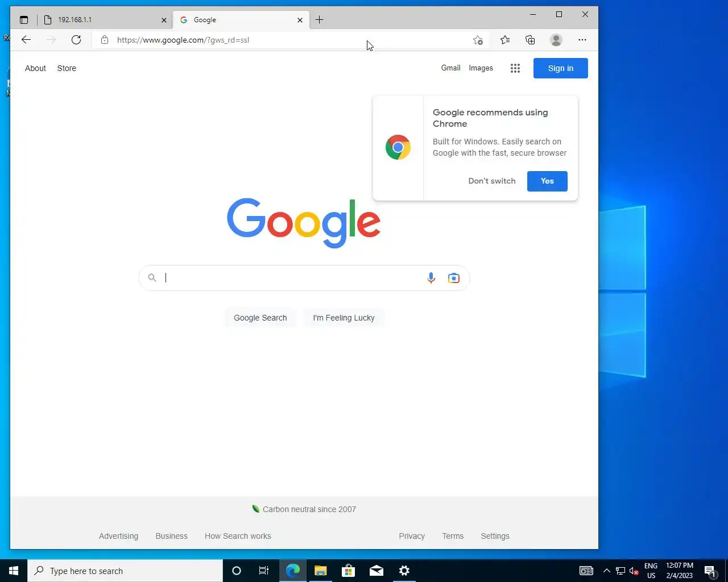Switch input language ENG US

coord(651,571)
